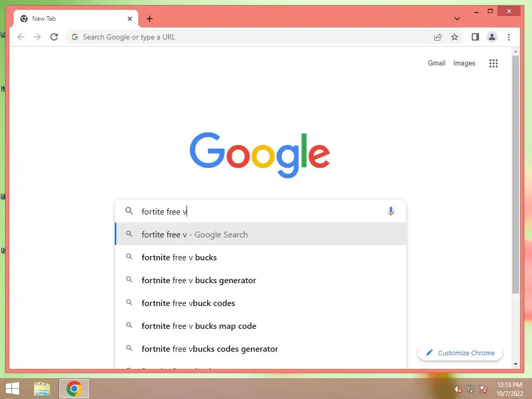Open the Windows Start button

(x=12, y=389)
